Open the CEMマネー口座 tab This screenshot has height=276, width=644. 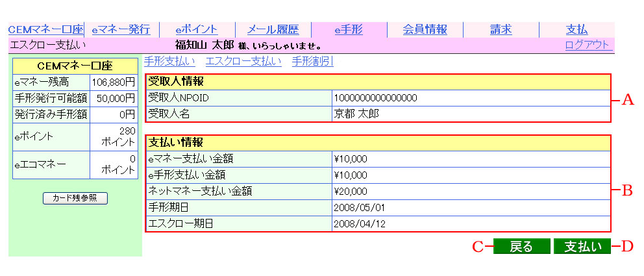[46, 29]
